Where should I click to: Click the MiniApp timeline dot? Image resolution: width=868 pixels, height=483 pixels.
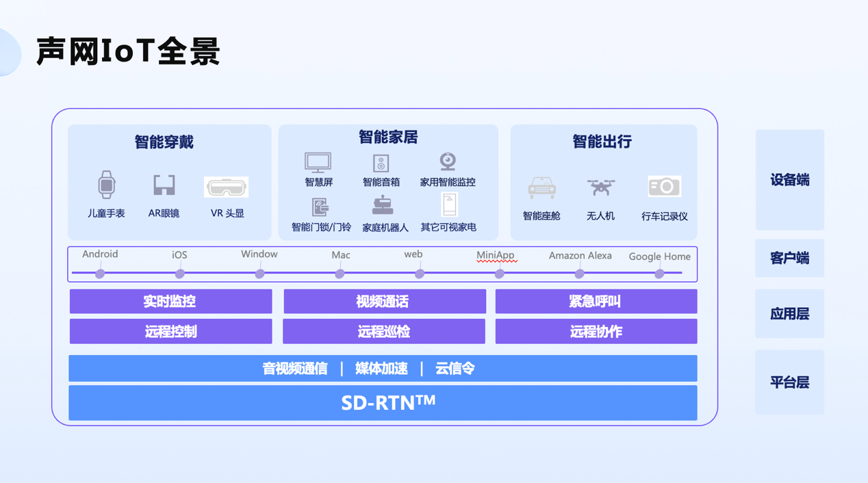500,274
